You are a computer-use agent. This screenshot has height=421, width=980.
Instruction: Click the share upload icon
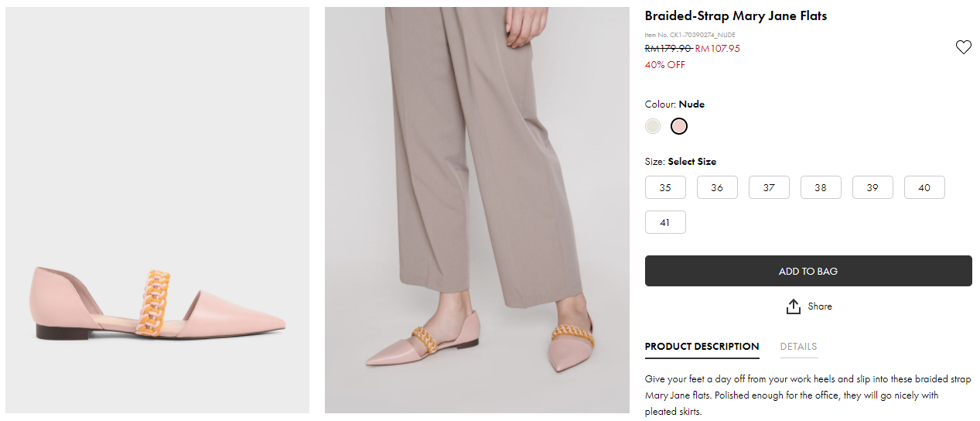point(793,307)
